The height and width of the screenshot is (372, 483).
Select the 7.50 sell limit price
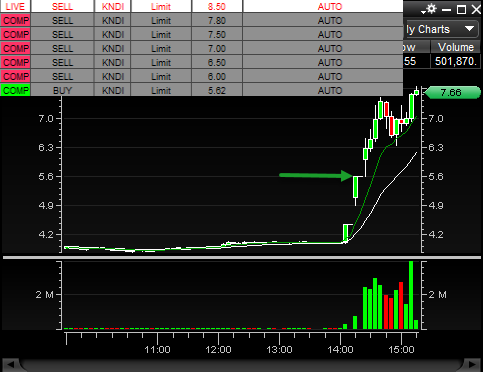[217, 35]
